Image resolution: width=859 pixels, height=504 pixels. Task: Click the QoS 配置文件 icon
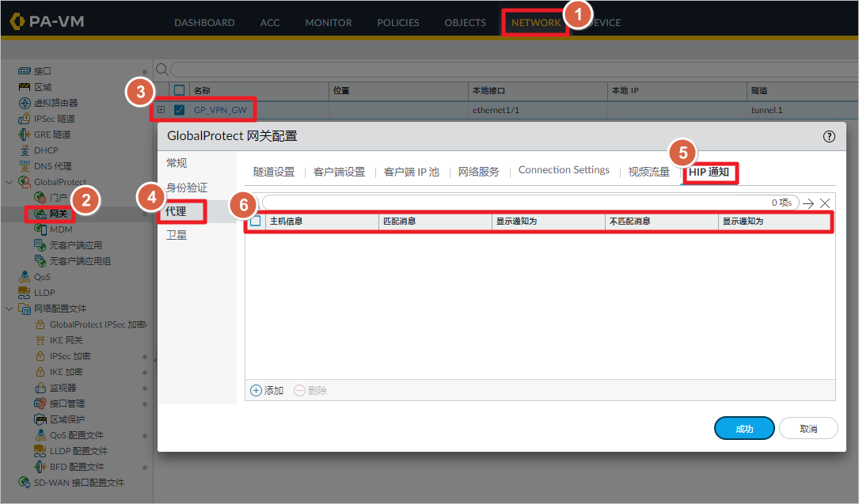[40, 435]
